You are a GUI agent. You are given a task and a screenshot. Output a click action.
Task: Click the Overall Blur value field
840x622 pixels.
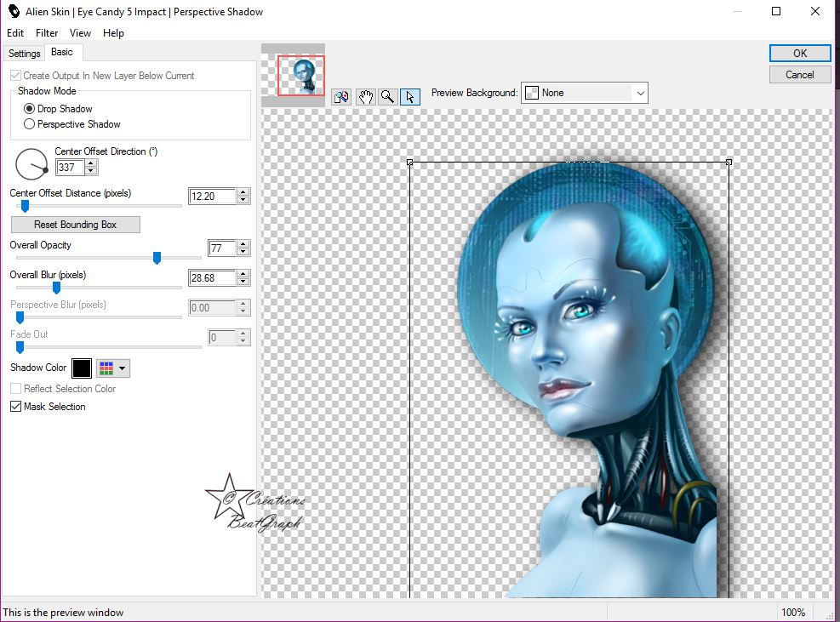pyautogui.click(x=212, y=278)
